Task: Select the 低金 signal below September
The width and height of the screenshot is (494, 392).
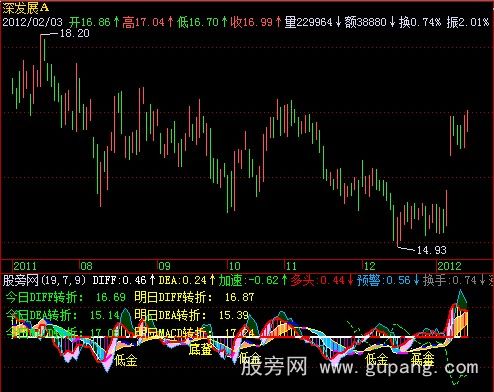Action: [x=126, y=361]
